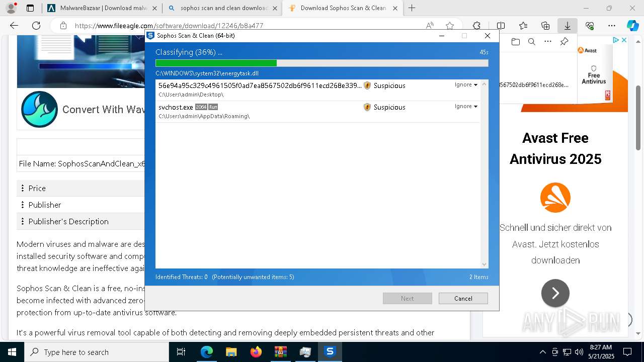This screenshot has width=644, height=362.
Task: Show hidden system tray icons
Action: click(x=542, y=352)
